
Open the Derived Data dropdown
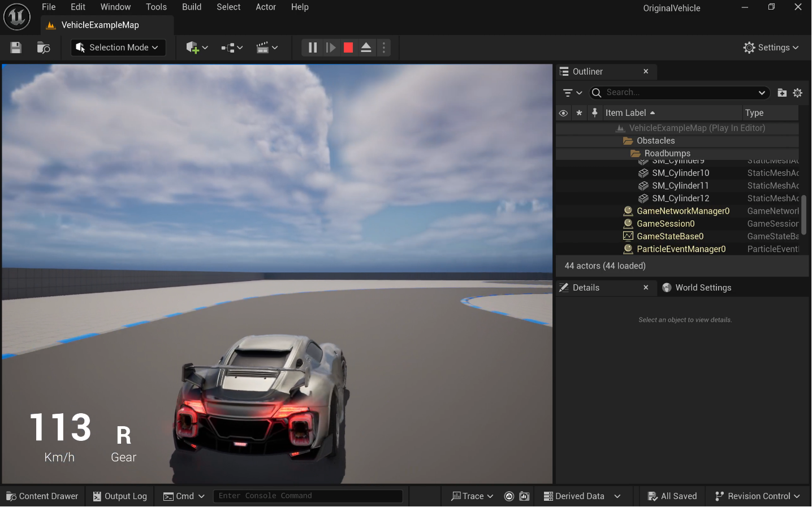[x=582, y=496]
